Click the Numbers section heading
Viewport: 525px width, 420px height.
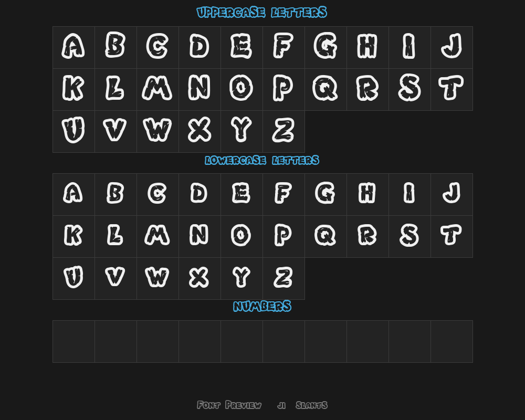(262, 306)
